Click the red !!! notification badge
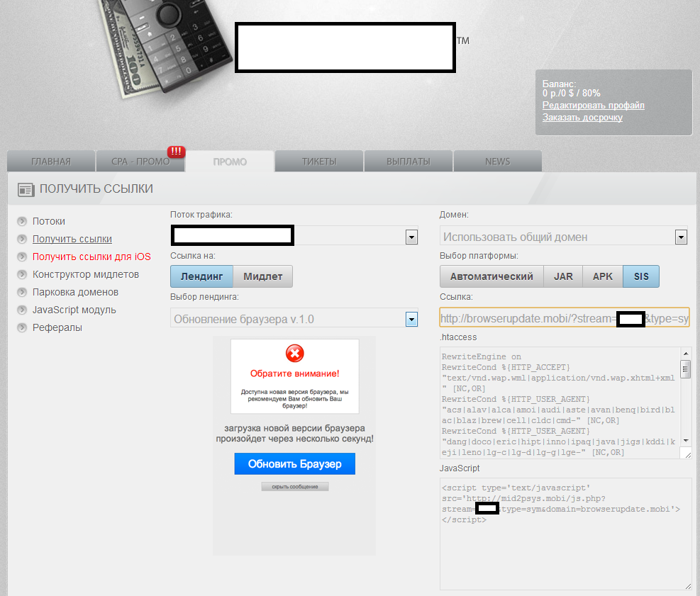The width and height of the screenshot is (700, 596). (177, 151)
